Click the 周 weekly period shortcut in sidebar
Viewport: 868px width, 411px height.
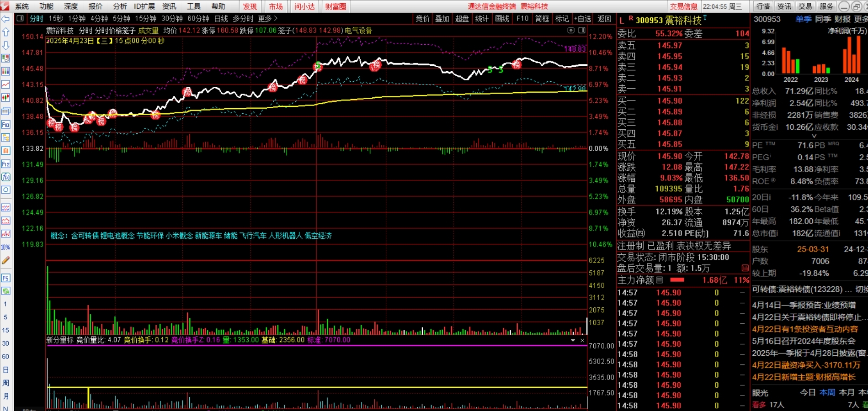click(5, 383)
